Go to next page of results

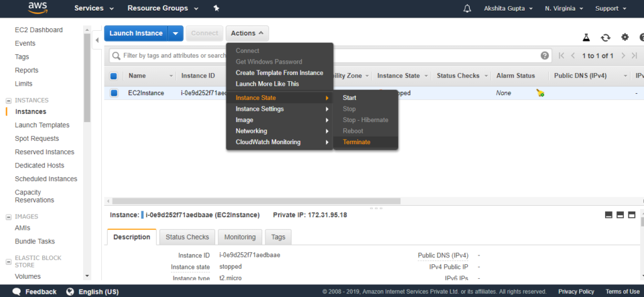pyautogui.click(x=623, y=55)
